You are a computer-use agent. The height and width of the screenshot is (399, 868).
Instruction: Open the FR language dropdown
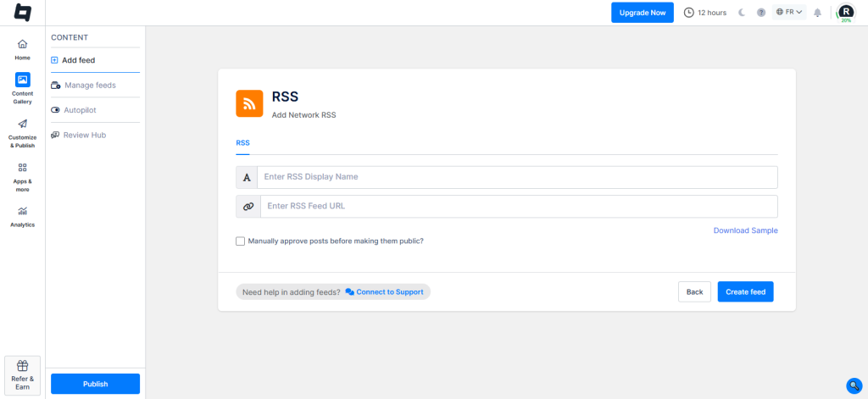point(789,13)
